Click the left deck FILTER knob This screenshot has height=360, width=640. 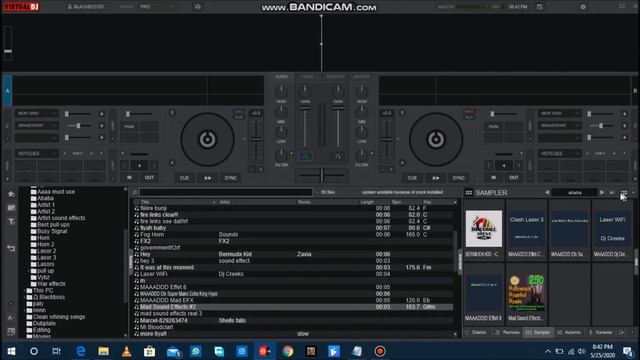[x=281, y=155]
